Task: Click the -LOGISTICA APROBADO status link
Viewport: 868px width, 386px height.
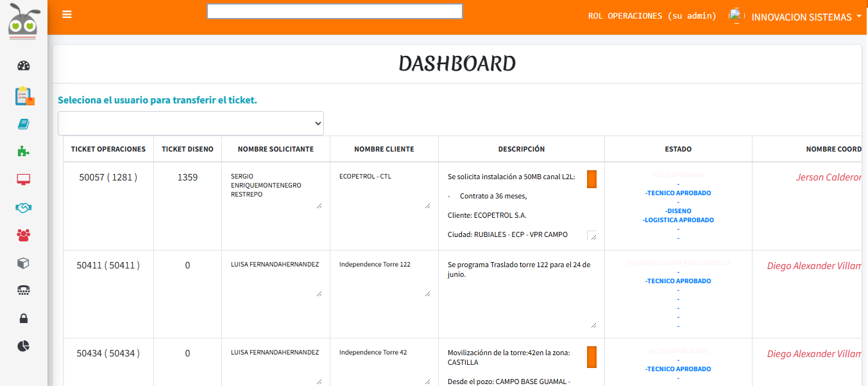Action: [x=678, y=220]
